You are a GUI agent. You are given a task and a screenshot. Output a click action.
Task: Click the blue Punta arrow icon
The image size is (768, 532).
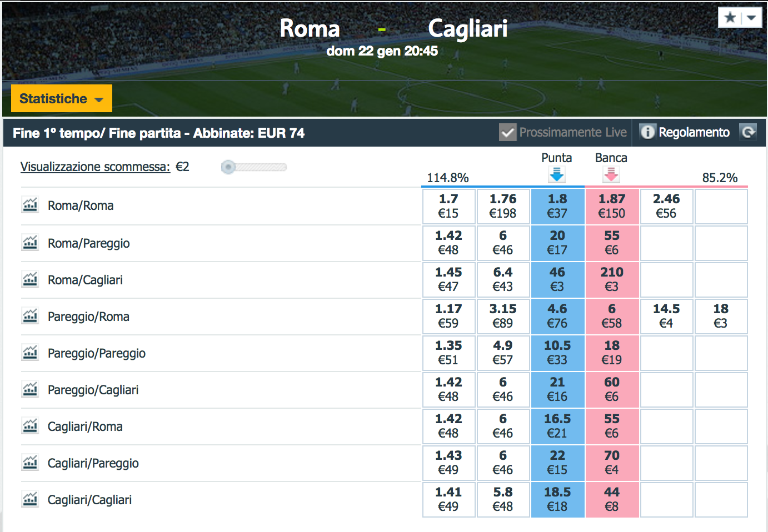[557, 175]
